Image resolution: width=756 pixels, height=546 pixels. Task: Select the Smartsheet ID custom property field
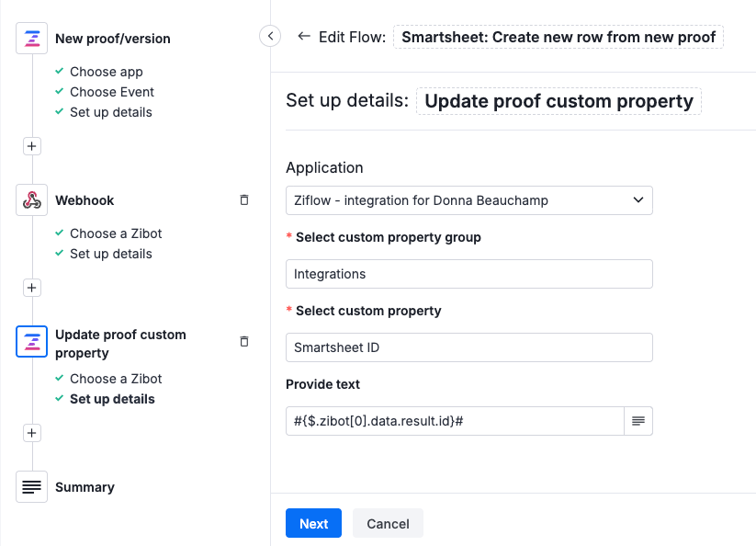(x=468, y=347)
